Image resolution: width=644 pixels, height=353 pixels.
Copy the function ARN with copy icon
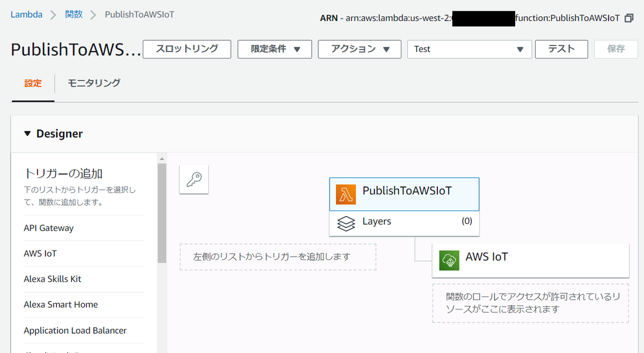[x=629, y=18]
